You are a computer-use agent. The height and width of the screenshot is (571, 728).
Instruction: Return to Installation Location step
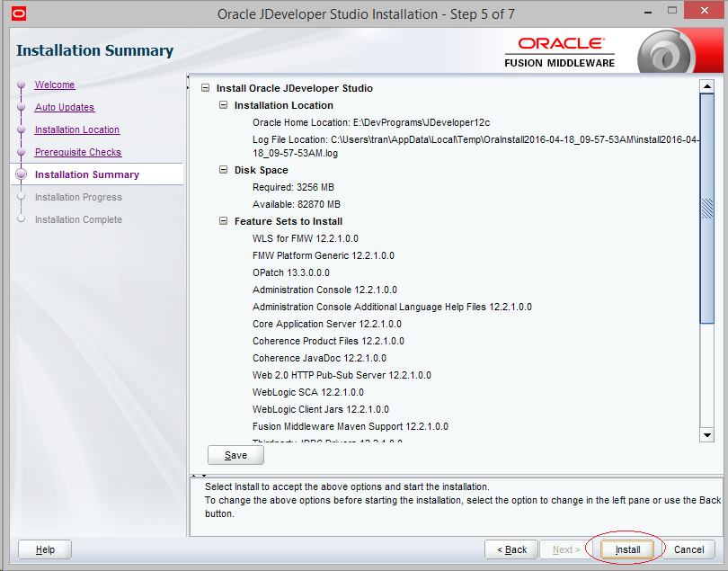tap(77, 129)
